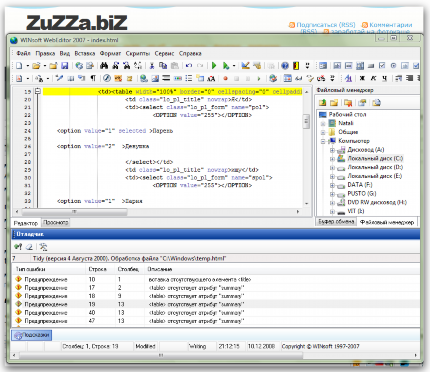Image resolution: width=430 pixels, height=372 pixels.
Task: Open dropdown arrow next to Run-in-browser icon
Action: tap(234, 66)
